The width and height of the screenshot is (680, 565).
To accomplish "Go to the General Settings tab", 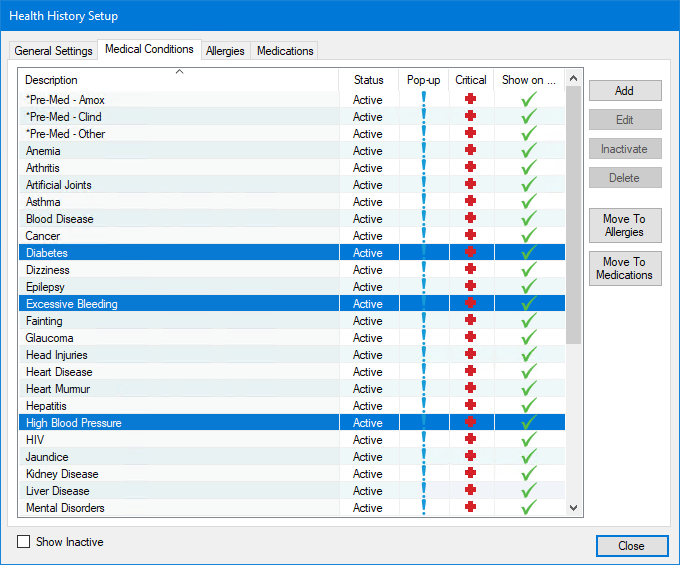I will 53,51.
